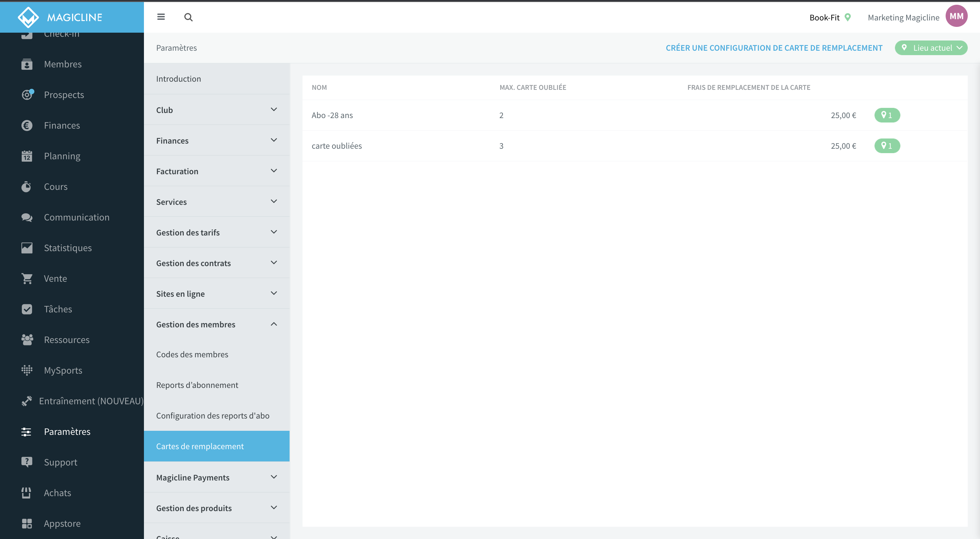Select Cartes de remplacement menu item
Screen dimensions: 980x539
(216, 446)
